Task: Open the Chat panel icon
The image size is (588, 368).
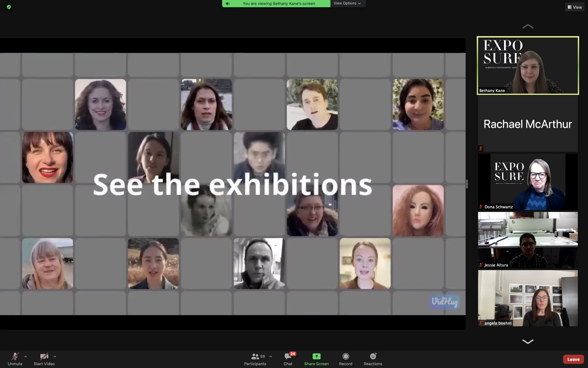Action: click(288, 356)
